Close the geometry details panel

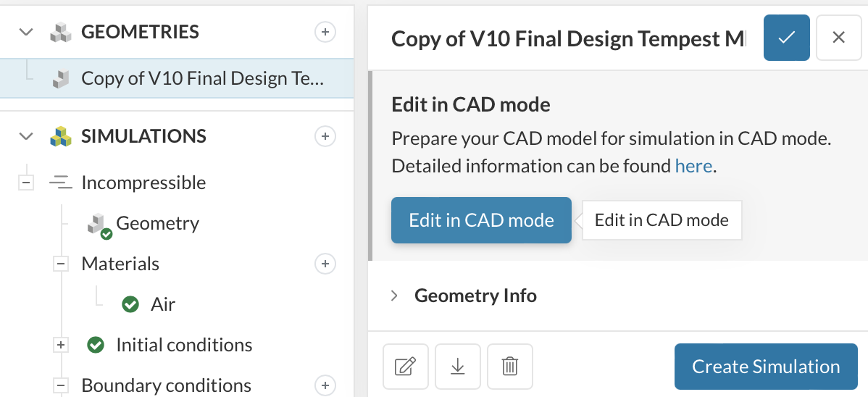(x=838, y=38)
